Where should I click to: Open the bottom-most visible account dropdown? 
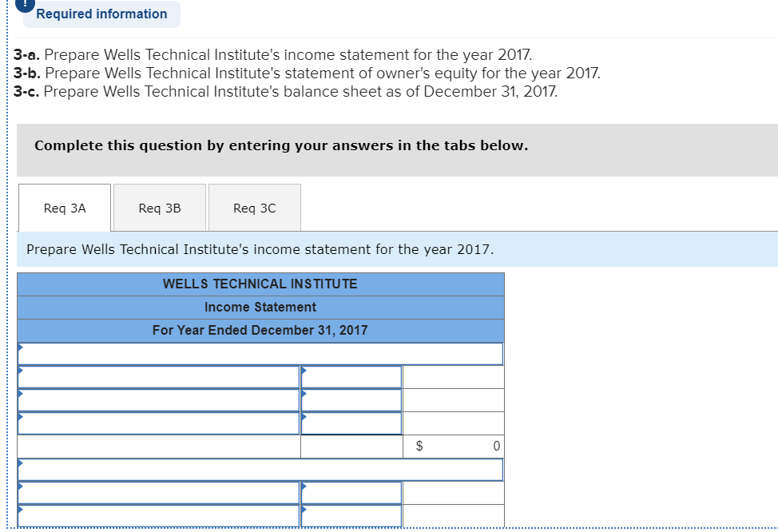click(x=159, y=515)
